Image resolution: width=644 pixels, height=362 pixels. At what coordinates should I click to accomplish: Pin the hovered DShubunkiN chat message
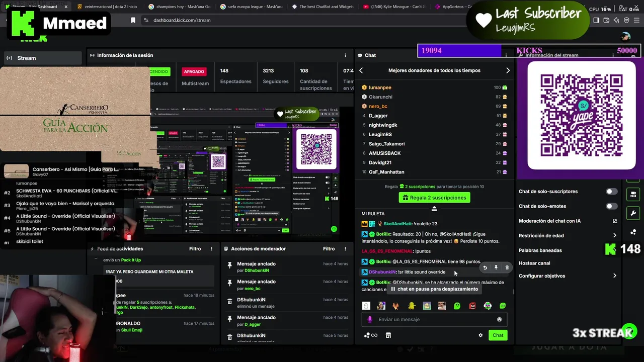pos(496,268)
